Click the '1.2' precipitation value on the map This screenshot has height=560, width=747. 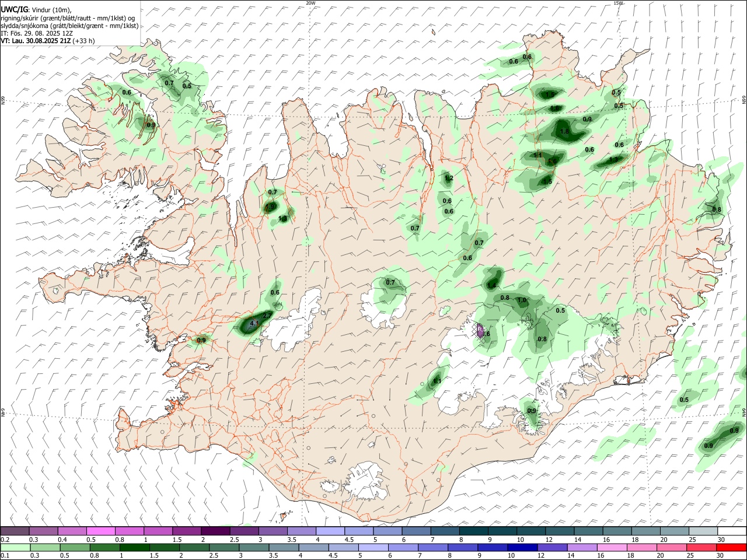(449, 178)
